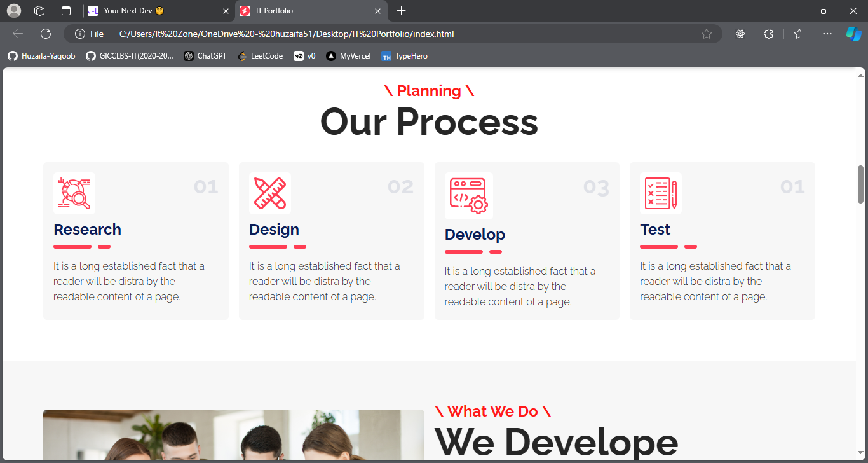Viewport: 868px width, 463px height.
Task: Click the Test heading
Action: click(x=655, y=230)
